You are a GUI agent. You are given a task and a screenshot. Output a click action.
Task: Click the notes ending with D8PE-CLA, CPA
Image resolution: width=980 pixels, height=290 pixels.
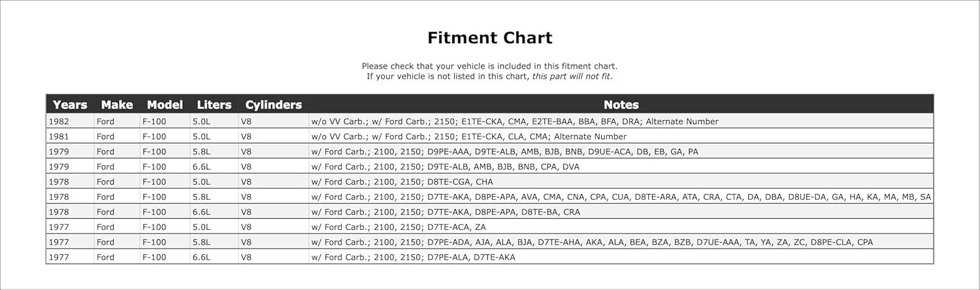(x=592, y=242)
